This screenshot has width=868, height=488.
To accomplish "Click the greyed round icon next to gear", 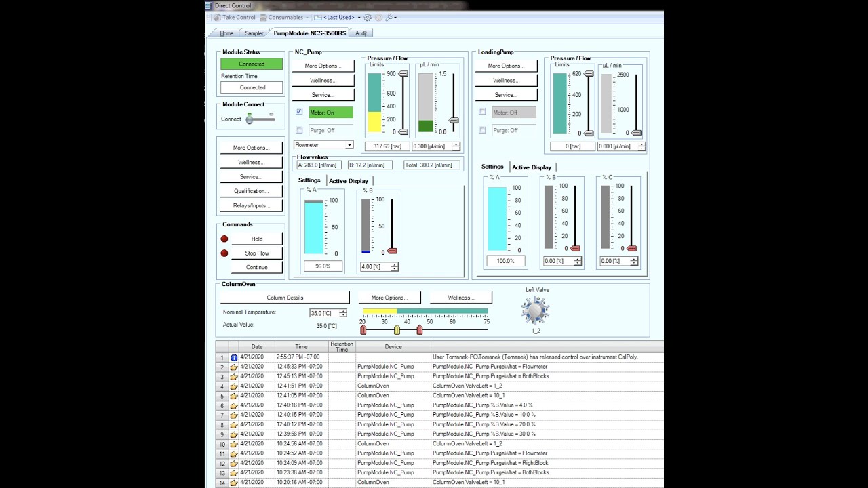I will point(378,17).
